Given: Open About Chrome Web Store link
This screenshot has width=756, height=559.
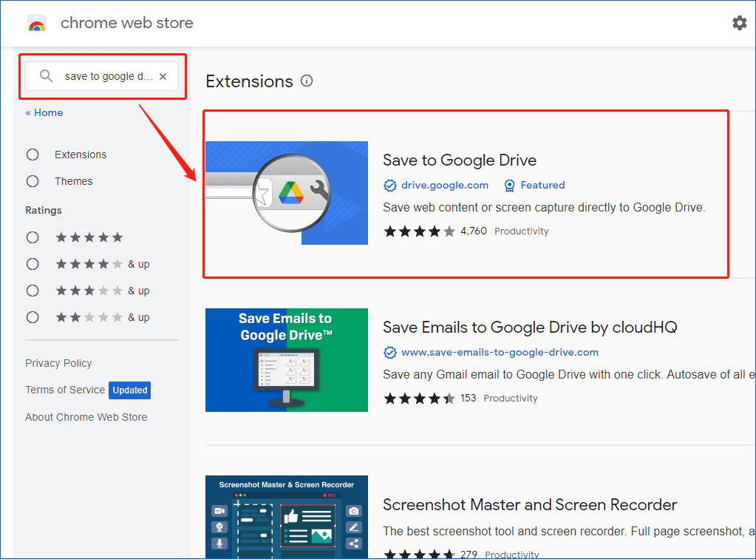Looking at the screenshot, I should coord(86,417).
